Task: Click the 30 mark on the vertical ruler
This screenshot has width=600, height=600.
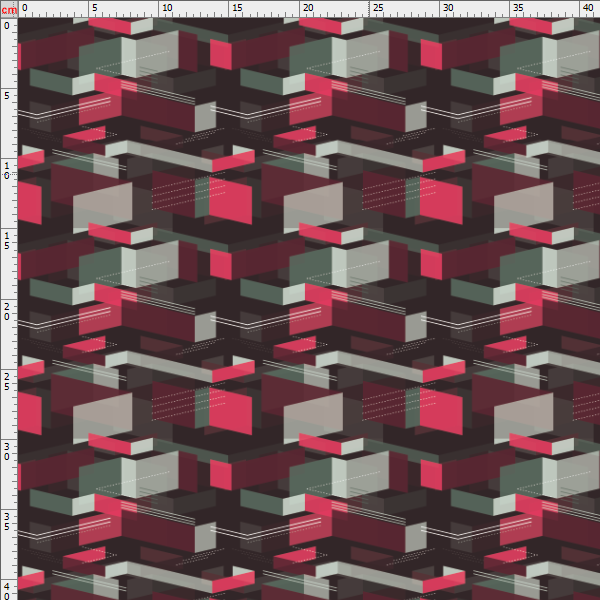Action: (7, 452)
